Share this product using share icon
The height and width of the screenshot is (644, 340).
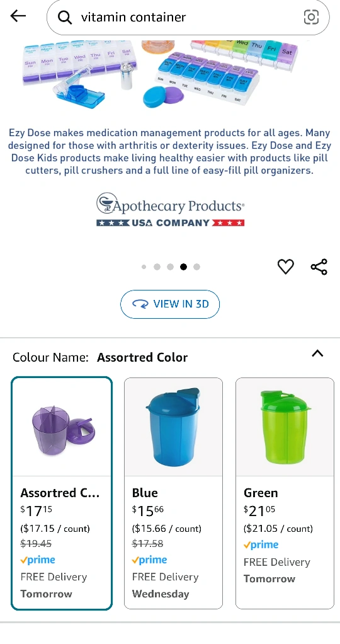coord(319,267)
